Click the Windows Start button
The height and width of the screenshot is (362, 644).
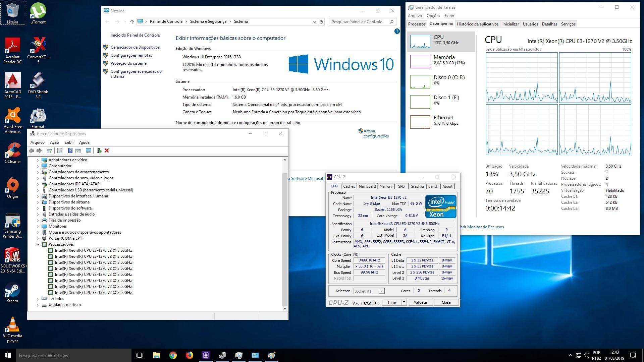tap(8, 355)
